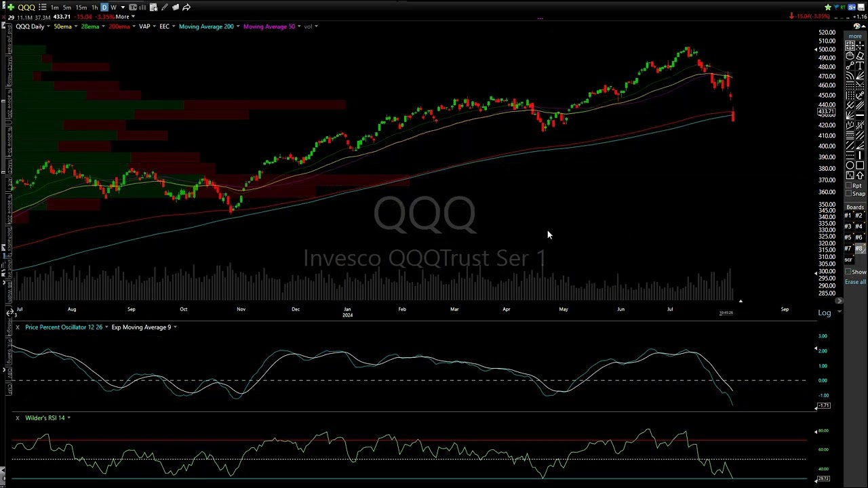Select the crosshair tool in drawing palette

pyautogui.click(x=860, y=45)
